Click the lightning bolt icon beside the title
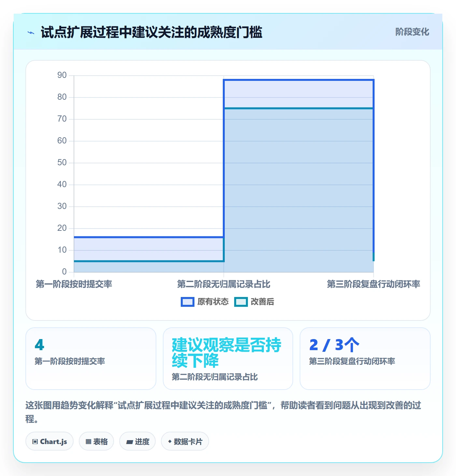The width and height of the screenshot is (456, 476). 31,33
